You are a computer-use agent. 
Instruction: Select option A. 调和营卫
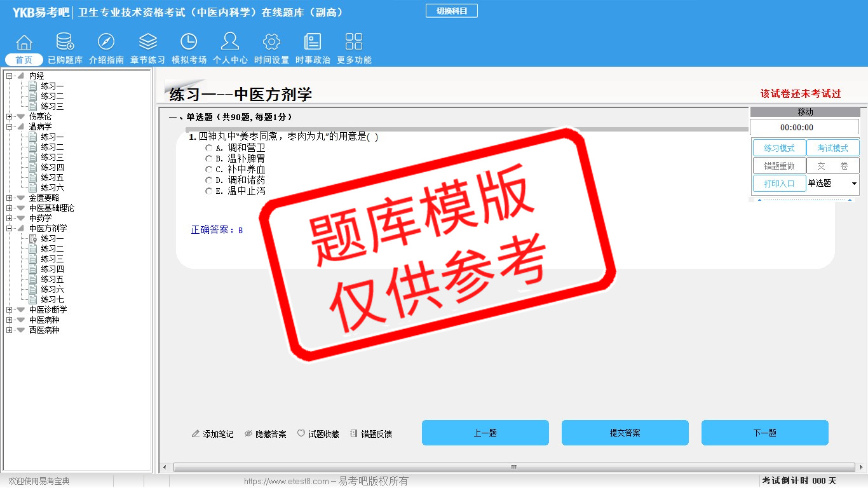click(x=209, y=147)
